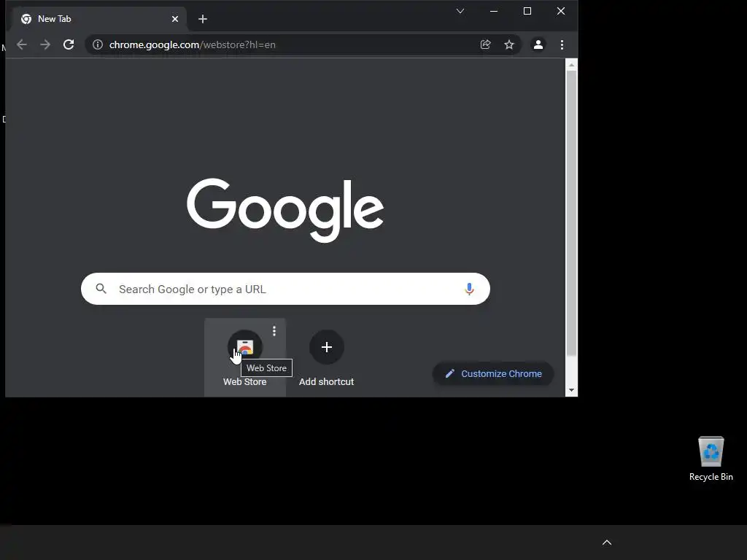The height and width of the screenshot is (560, 747).
Task: Click the Chrome icon on the tab
Action: click(26, 19)
